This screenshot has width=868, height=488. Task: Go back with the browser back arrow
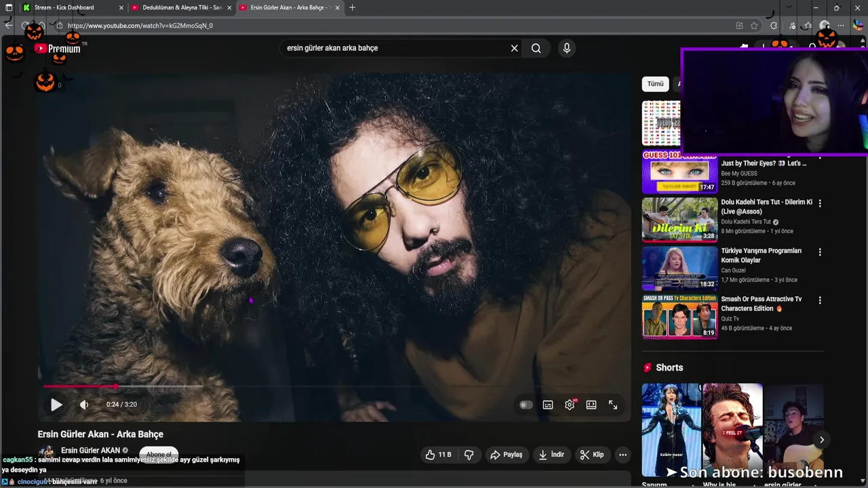point(9,26)
